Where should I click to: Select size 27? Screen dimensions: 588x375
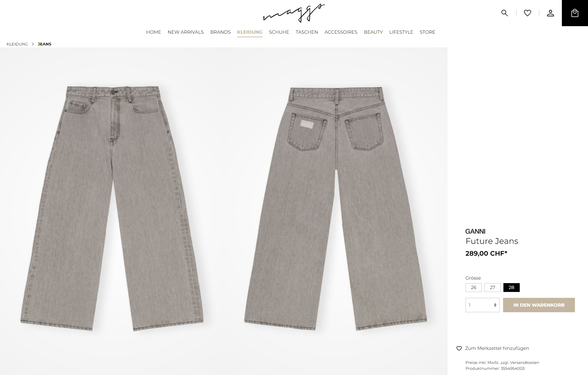click(492, 287)
